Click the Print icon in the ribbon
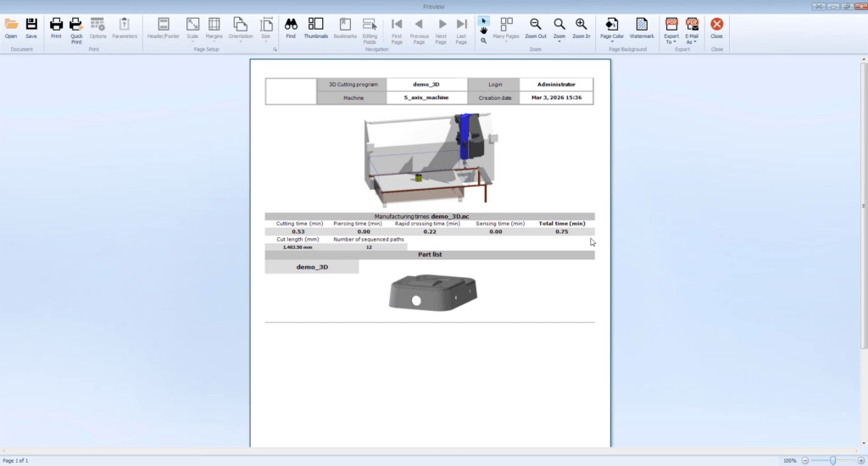 pos(56,25)
